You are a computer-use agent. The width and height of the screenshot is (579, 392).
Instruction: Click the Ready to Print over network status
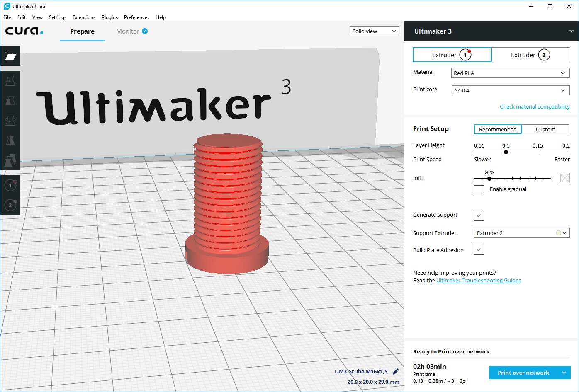[451, 351]
